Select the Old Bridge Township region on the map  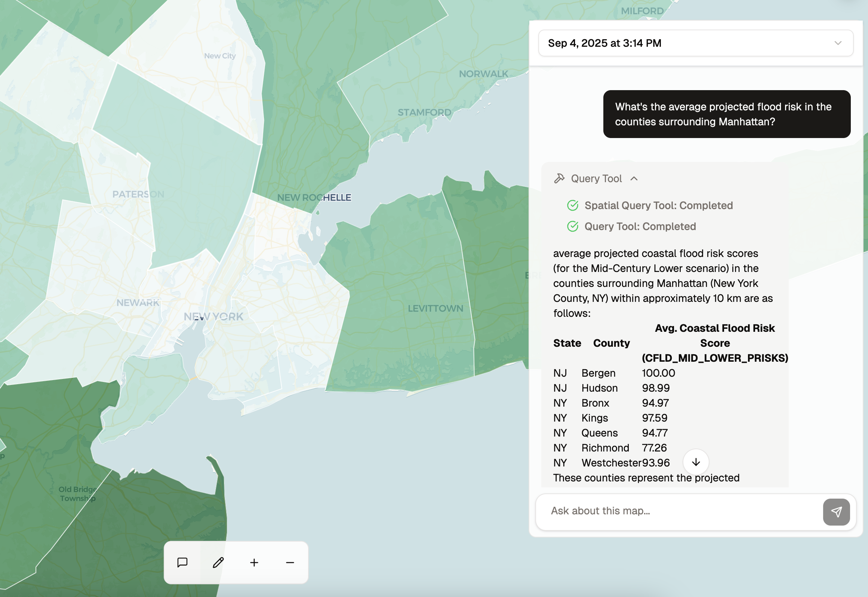pos(78,494)
